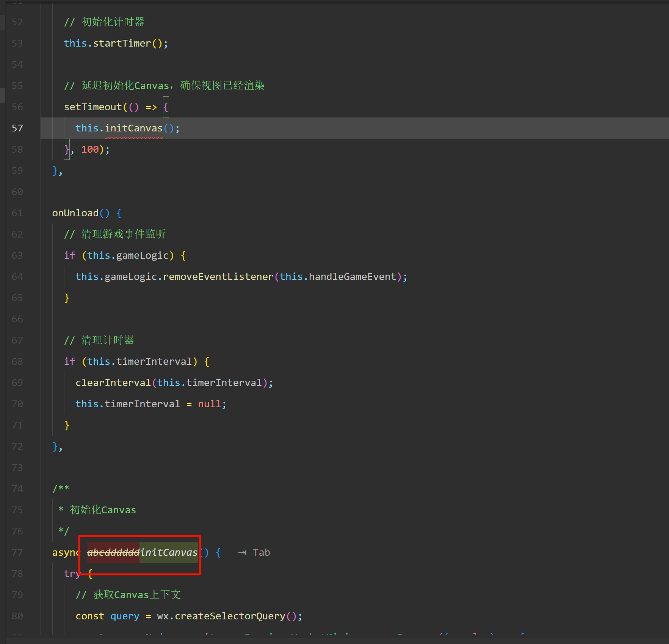Click createSelectorQuery on line 80
The image size is (669, 644).
point(230,616)
